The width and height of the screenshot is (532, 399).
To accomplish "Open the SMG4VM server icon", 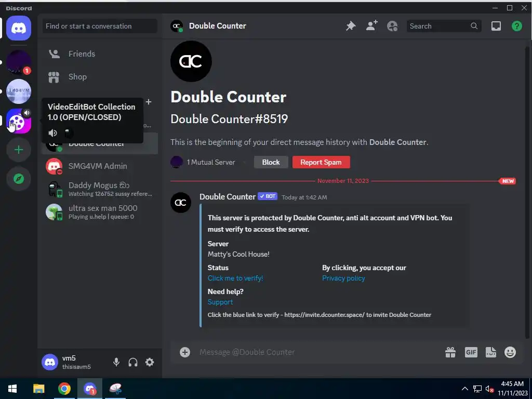I will pos(19,91).
